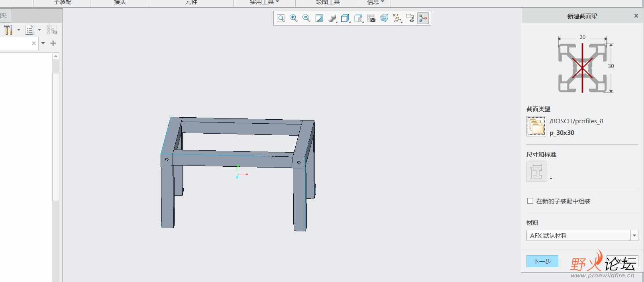644x282 pixels.
Task: Open the section type folder icon
Action: tap(536, 126)
